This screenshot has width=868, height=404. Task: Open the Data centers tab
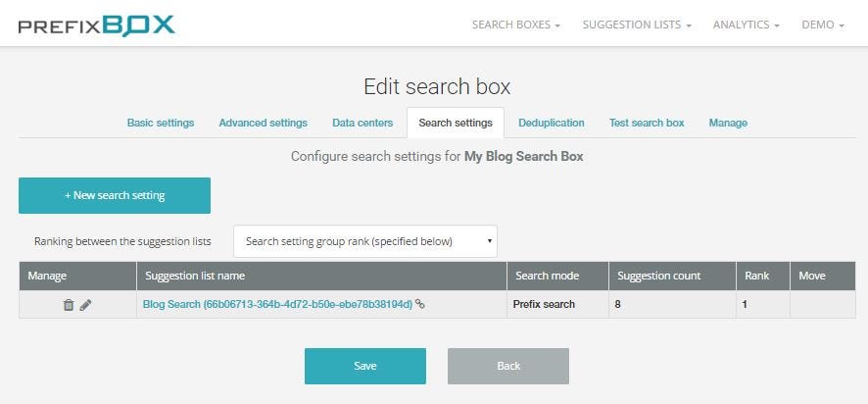pyautogui.click(x=362, y=123)
